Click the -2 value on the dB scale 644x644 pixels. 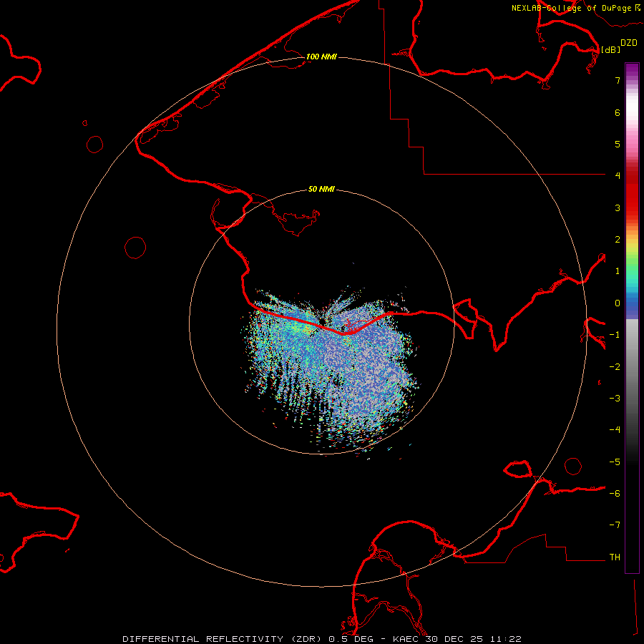(x=615, y=367)
